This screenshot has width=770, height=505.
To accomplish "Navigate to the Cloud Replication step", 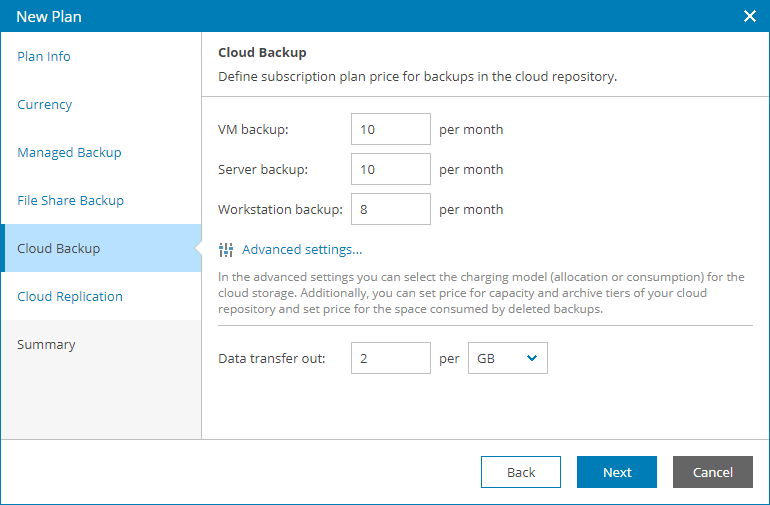I will [70, 296].
